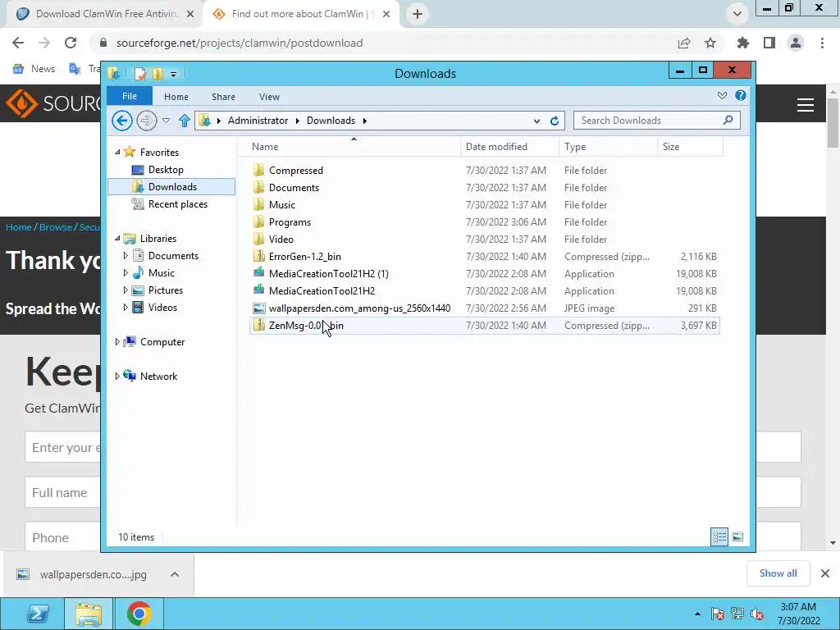840x630 pixels.
Task: Launch PowerShell from the taskbar
Action: pos(38,614)
